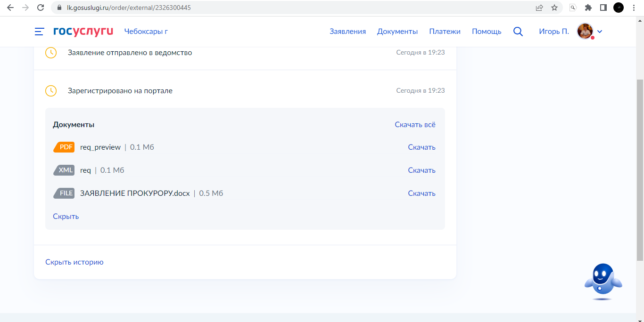Download the ЗАЯВЛЕНИЕ ПРОКУРОРУ.docx file
The image size is (644, 322).
[421, 193]
